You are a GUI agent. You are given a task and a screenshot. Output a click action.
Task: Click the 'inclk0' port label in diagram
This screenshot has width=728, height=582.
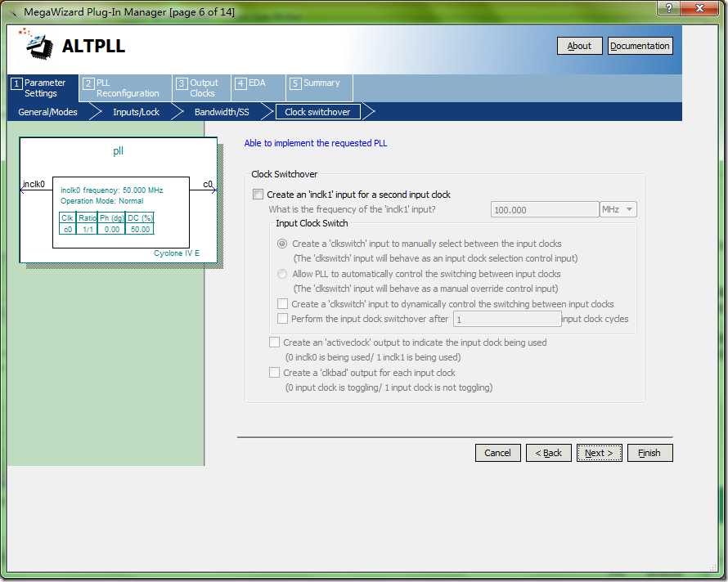click(x=34, y=184)
